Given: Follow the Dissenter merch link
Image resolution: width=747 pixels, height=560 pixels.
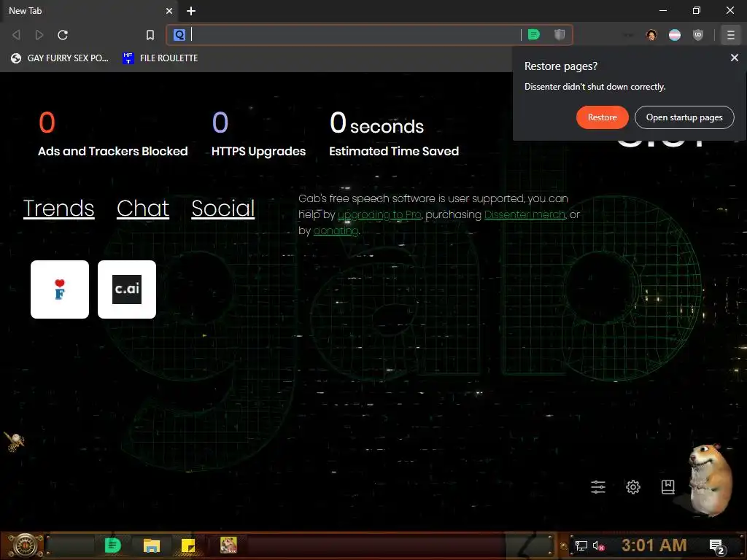Looking at the screenshot, I should (x=525, y=215).
